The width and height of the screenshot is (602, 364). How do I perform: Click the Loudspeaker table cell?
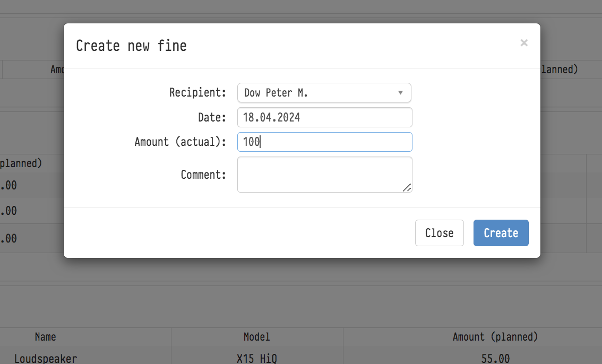pyautogui.click(x=46, y=359)
